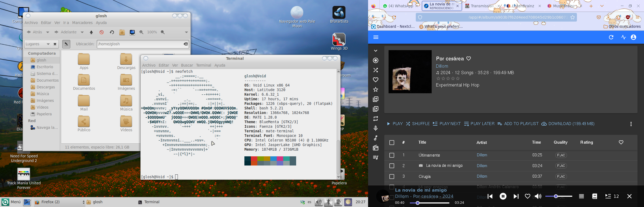Zoom in in the file manager

163,32
